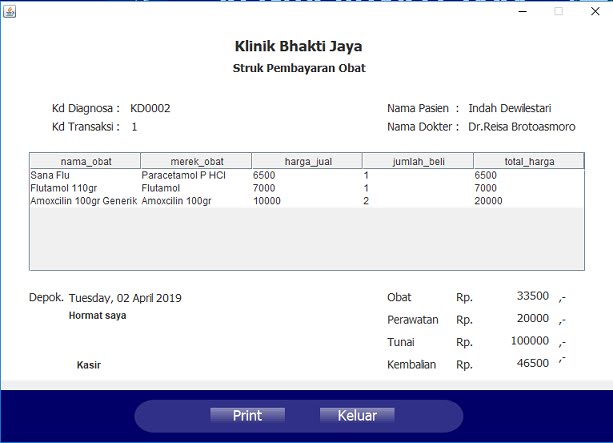Select the merek_obat column header
This screenshot has height=443, width=613.
[196, 161]
